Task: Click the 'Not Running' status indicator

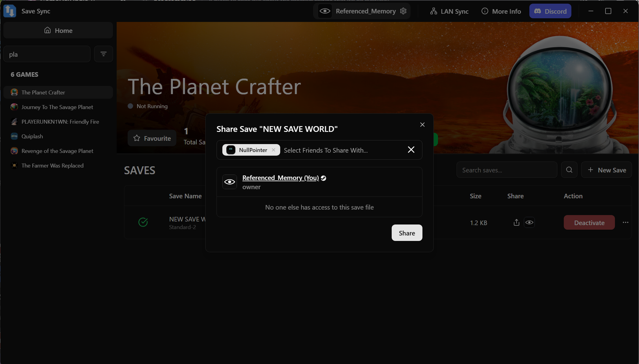Action: coord(148,106)
